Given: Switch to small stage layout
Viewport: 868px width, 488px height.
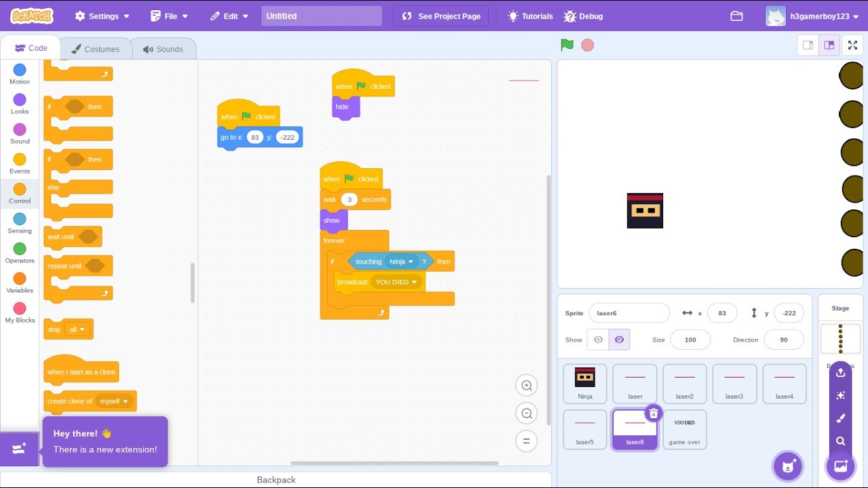Looking at the screenshot, I should (808, 45).
